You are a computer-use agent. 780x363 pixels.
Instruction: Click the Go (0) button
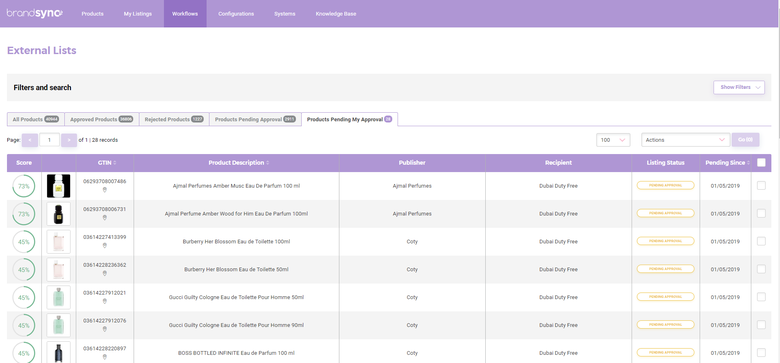click(x=745, y=140)
